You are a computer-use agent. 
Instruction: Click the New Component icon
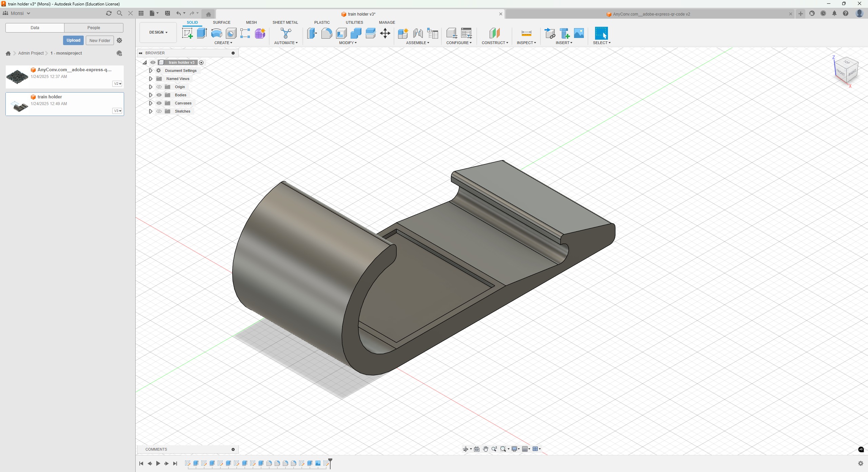(403, 33)
